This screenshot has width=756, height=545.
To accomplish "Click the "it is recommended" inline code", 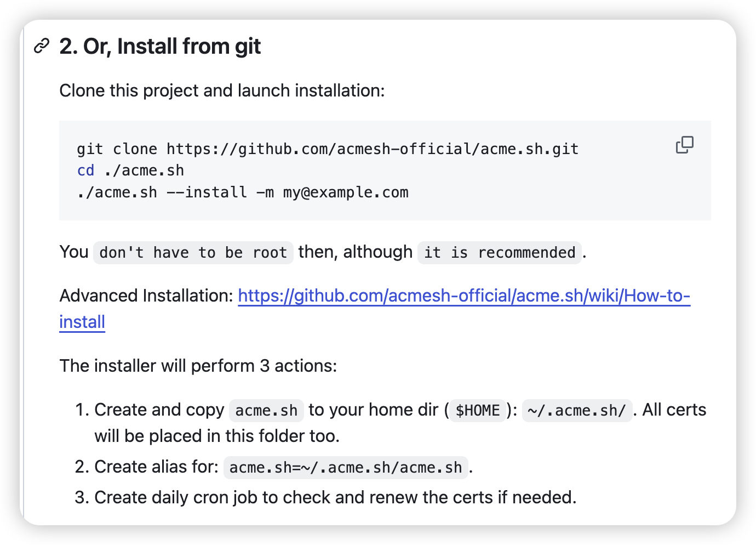I will 500,253.
